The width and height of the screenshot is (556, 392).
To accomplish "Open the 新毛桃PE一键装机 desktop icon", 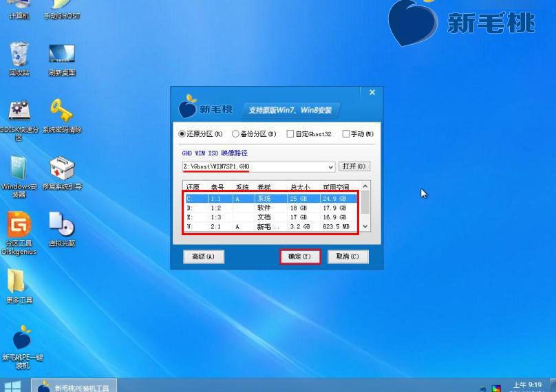I will pos(22,347).
